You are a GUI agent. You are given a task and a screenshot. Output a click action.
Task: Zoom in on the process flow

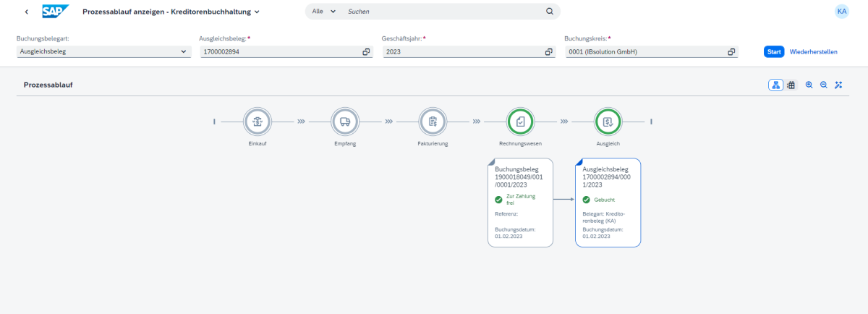809,85
